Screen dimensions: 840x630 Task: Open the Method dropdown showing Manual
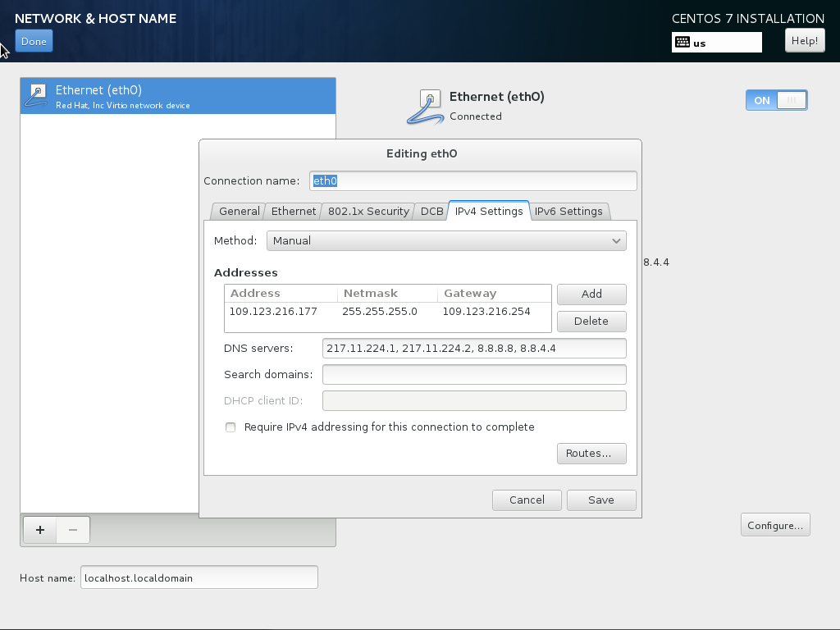coord(446,240)
